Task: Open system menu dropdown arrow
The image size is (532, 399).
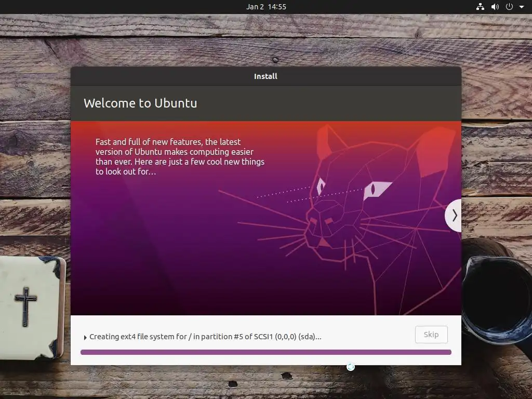Action: (x=522, y=7)
